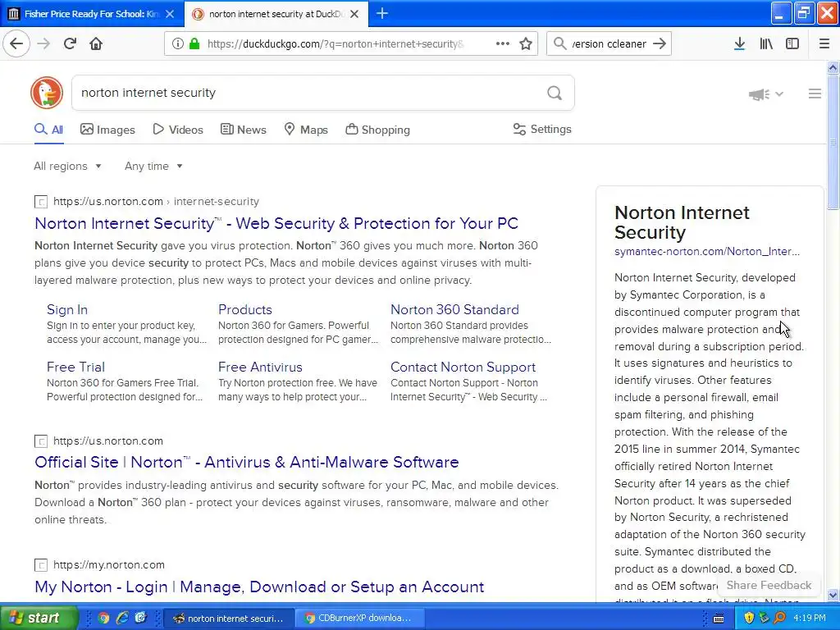Click the Start button
Image resolution: width=840 pixels, height=630 pixels.
click(39, 618)
